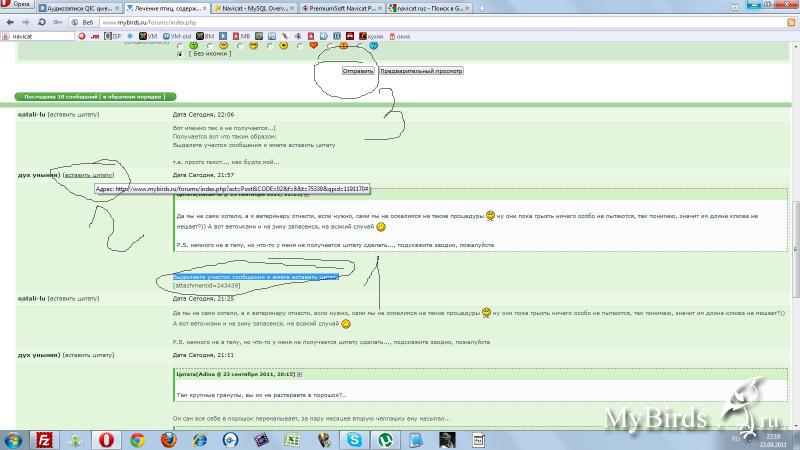Image resolution: width=800 pixels, height=450 pixels.
Task: Open uTorrent from the taskbar
Action: [x=384, y=438]
